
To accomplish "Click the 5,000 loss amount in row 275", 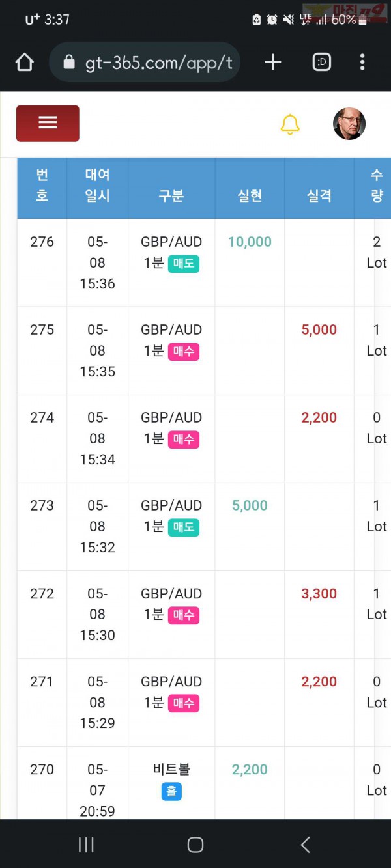I will pyautogui.click(x=319, y=329).
